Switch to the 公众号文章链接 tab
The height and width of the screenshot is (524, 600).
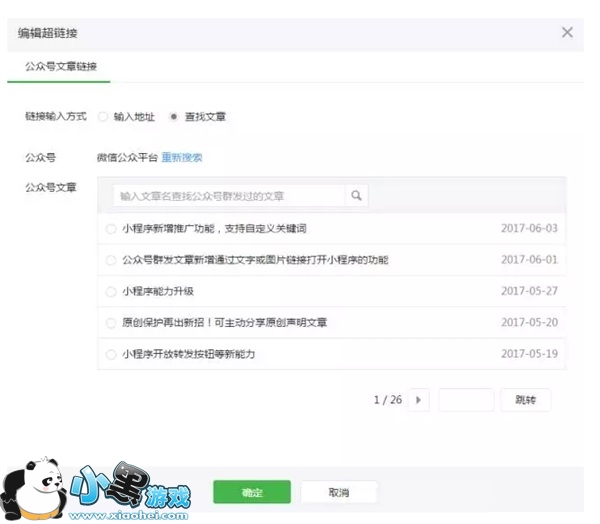(60, 67)
